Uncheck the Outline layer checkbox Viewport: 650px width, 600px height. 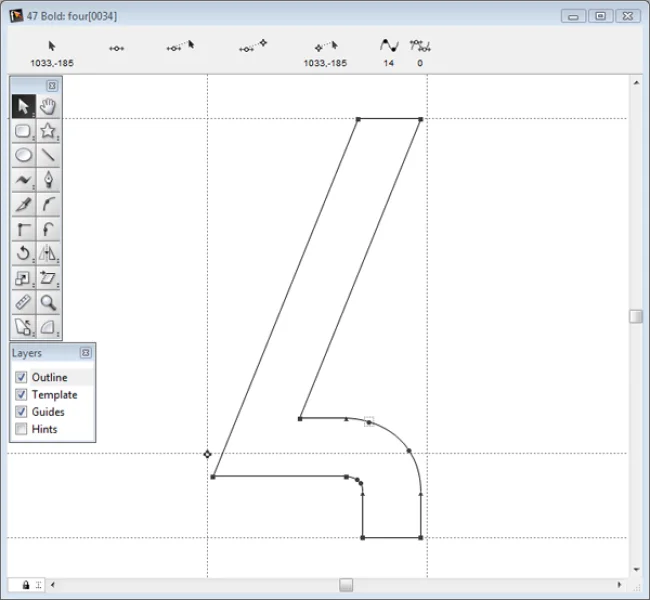(x=21, y=377)
